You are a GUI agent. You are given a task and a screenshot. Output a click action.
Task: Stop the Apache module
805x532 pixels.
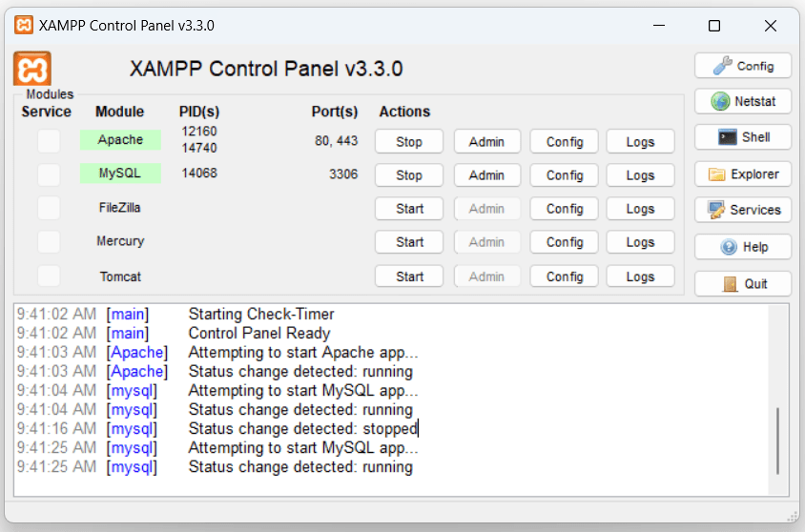click(x=409, y=142)
